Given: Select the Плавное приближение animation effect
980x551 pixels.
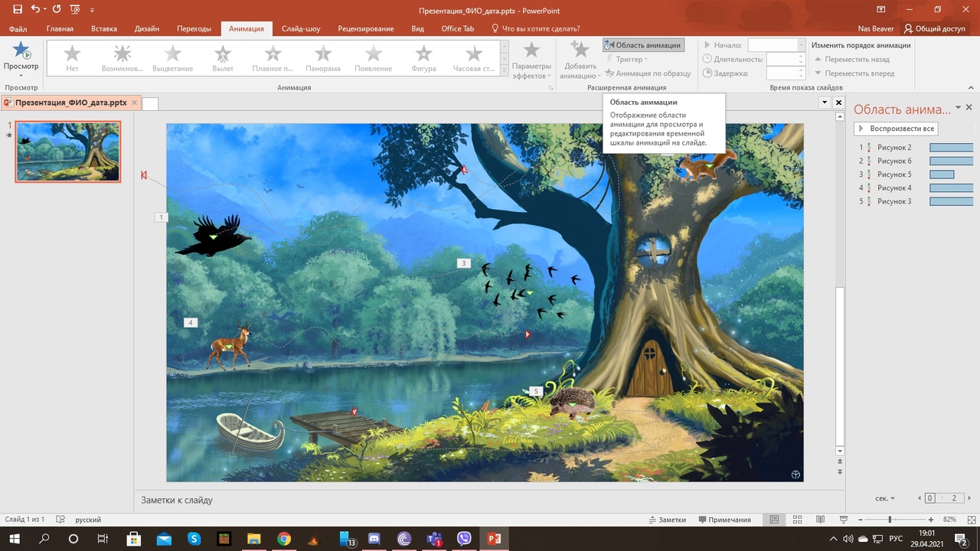Looking at the screenshot, I should pyautogui.click(x=273, y=58).
